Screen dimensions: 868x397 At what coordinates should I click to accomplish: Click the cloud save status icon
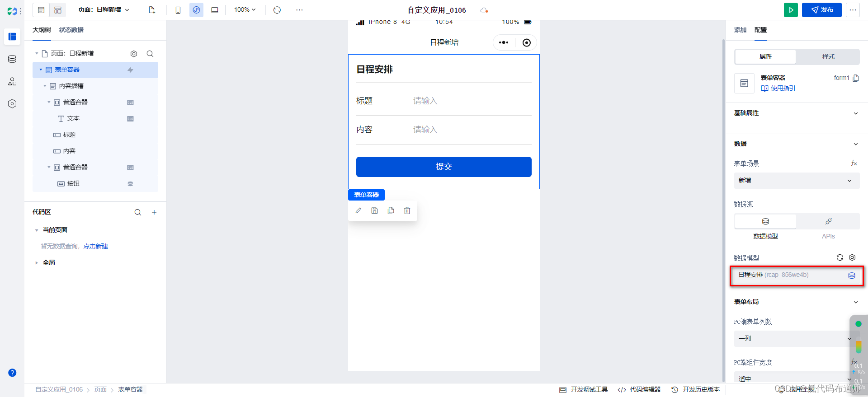[x=484, y=10]
